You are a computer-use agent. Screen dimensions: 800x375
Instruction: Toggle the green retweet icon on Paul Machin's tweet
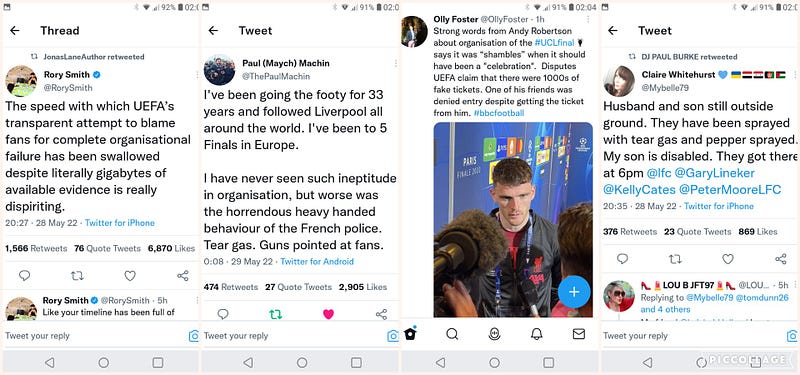point(276,314)
